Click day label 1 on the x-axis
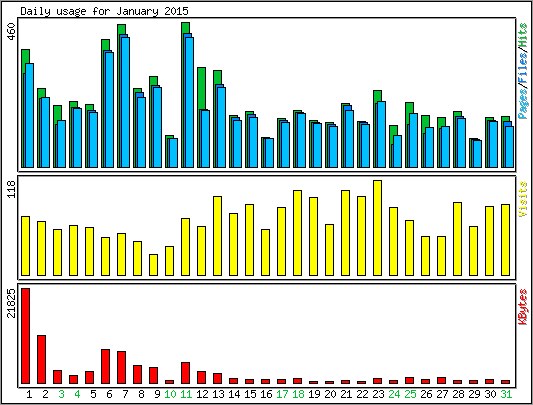The height and width of the screenshot is (405, 533). pyautogui.click(x=29, y=394)
